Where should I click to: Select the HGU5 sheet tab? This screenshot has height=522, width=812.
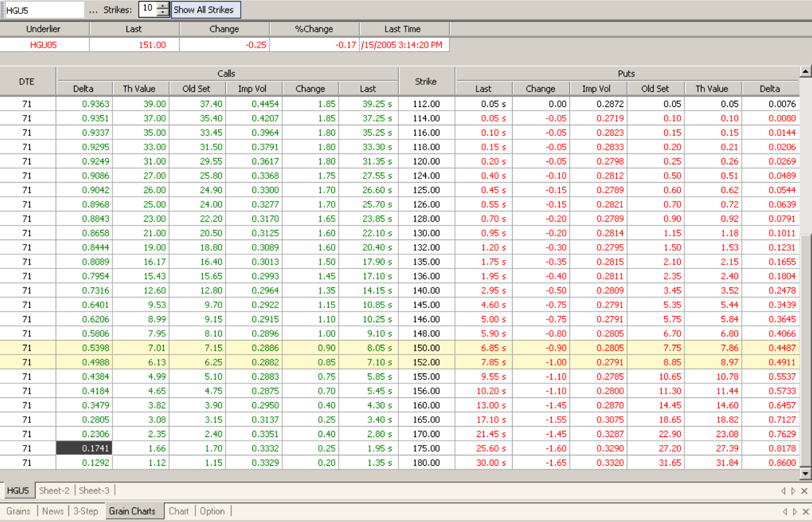[18, 490]
